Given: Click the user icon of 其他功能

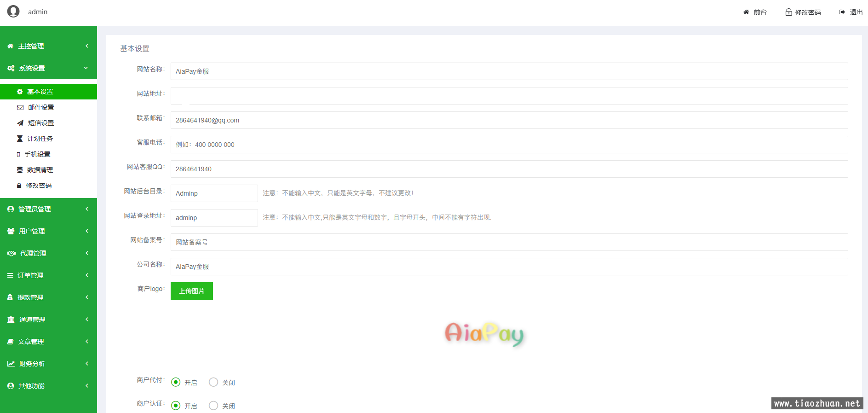Looking at the screenshot, I should tap(11, 386).
